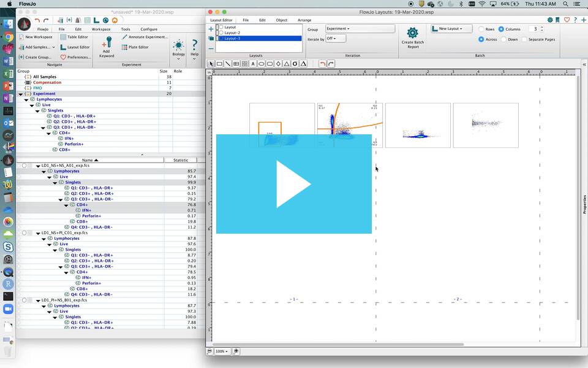
Task: Toggle the radio circle beside Layout-2
Action: [221, 33]
